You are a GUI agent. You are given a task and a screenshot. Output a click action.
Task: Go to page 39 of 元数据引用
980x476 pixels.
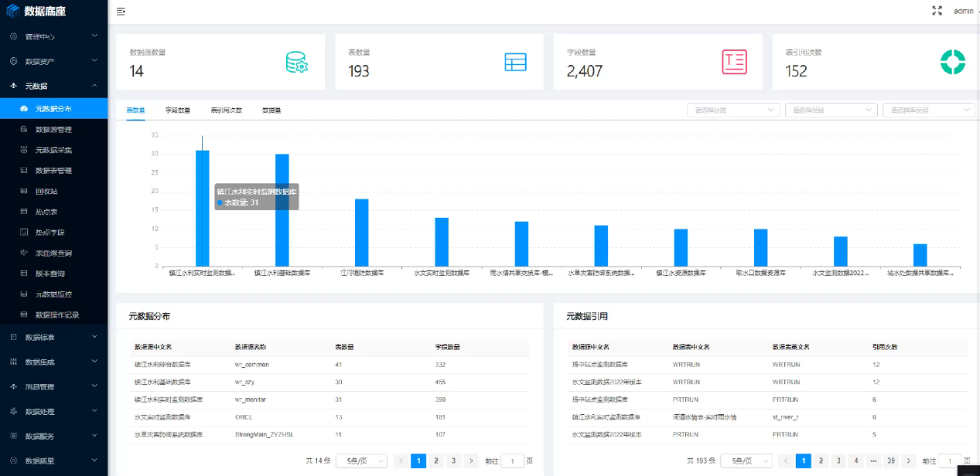click(891, 461)
